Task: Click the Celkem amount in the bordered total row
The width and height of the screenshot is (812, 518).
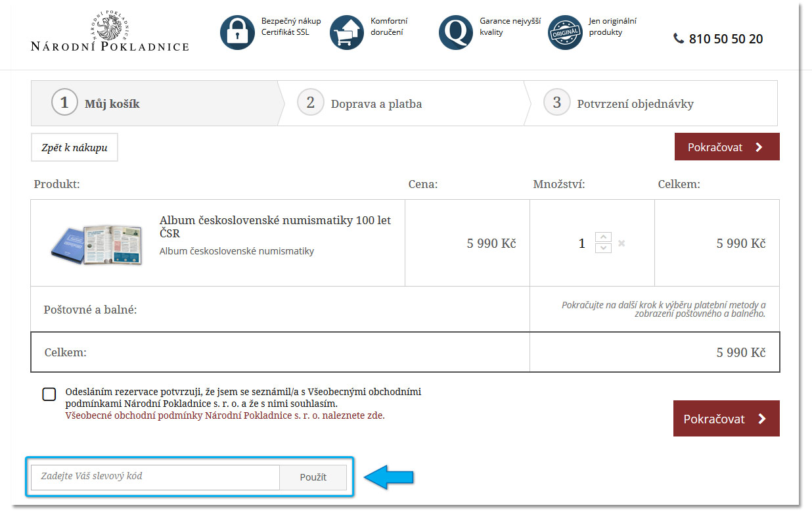Action: (741, 352)
